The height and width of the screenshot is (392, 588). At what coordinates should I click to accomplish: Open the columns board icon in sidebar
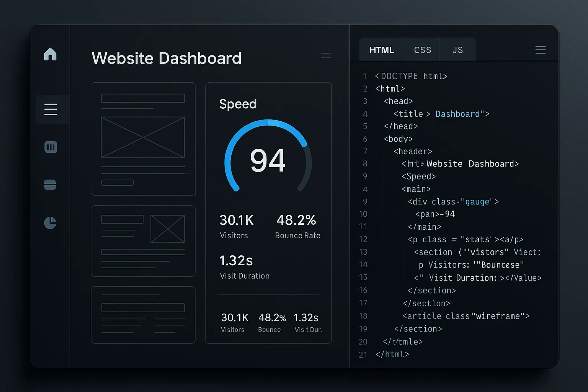51,147
